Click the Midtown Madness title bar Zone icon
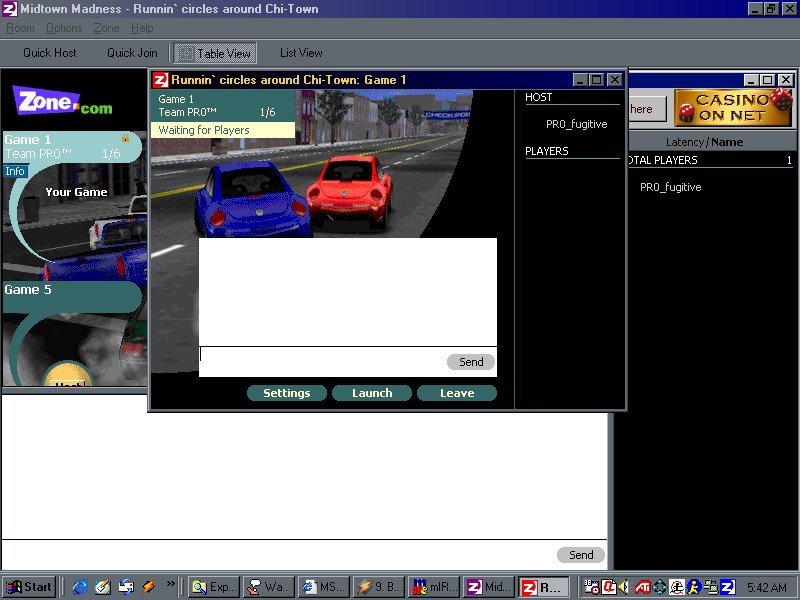800x600 pixels. [x=9, y=9]
